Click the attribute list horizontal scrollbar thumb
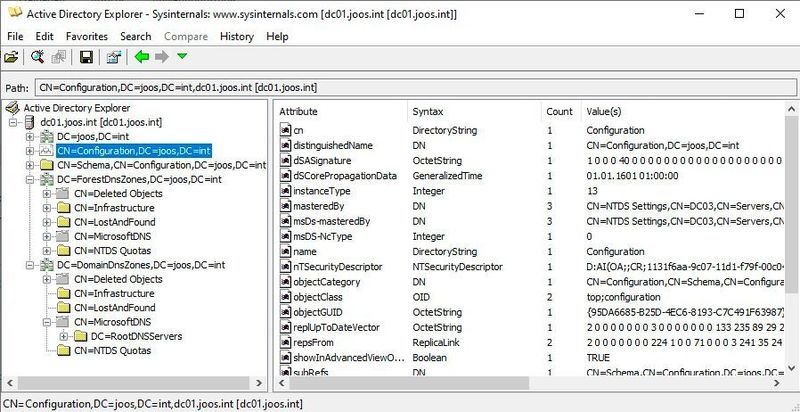This screenshot has height=412, width=800. click(x=410, y=382)
